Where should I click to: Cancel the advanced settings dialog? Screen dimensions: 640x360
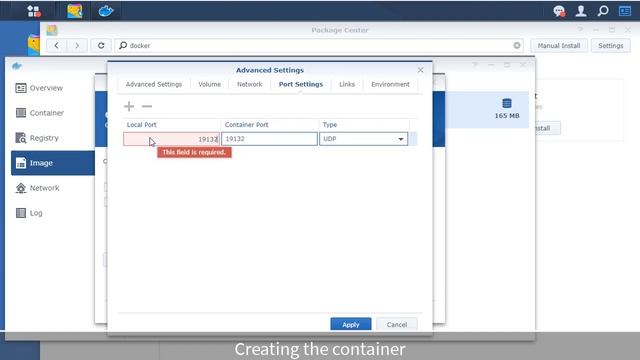(397, 324)
